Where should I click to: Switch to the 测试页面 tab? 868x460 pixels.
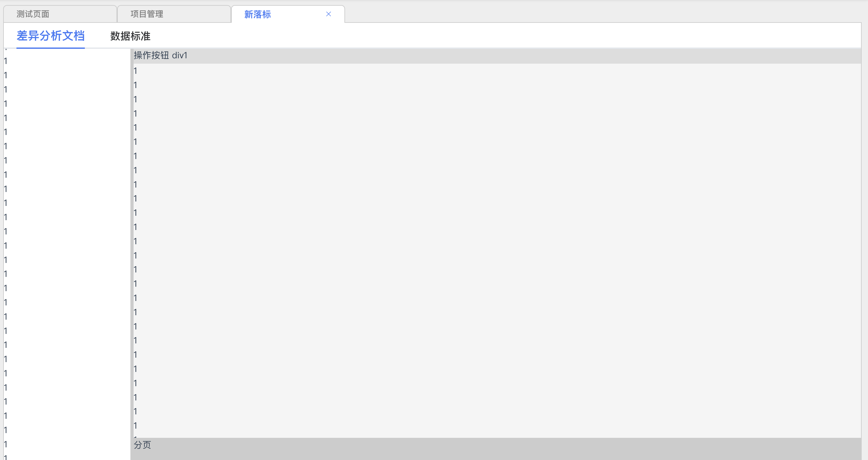tap(33, 14)
